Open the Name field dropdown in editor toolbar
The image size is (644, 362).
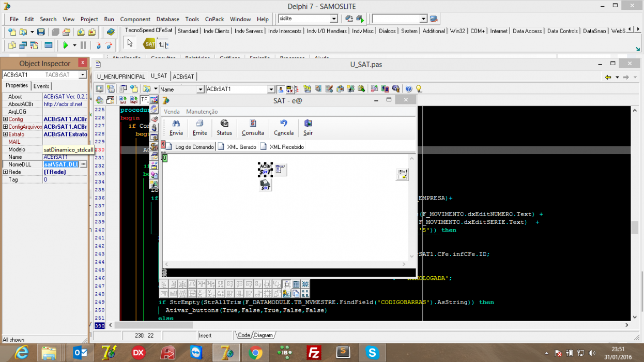click(x=201, y=89)
